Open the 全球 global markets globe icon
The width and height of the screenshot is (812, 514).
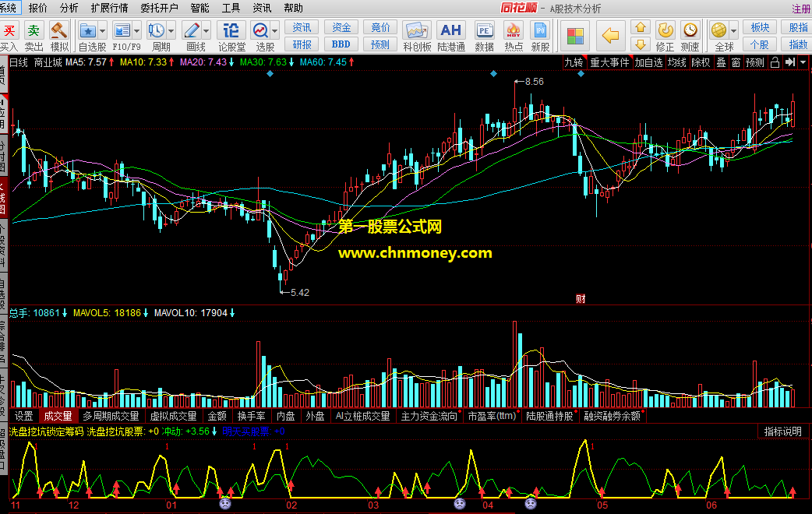pos(718,30)
